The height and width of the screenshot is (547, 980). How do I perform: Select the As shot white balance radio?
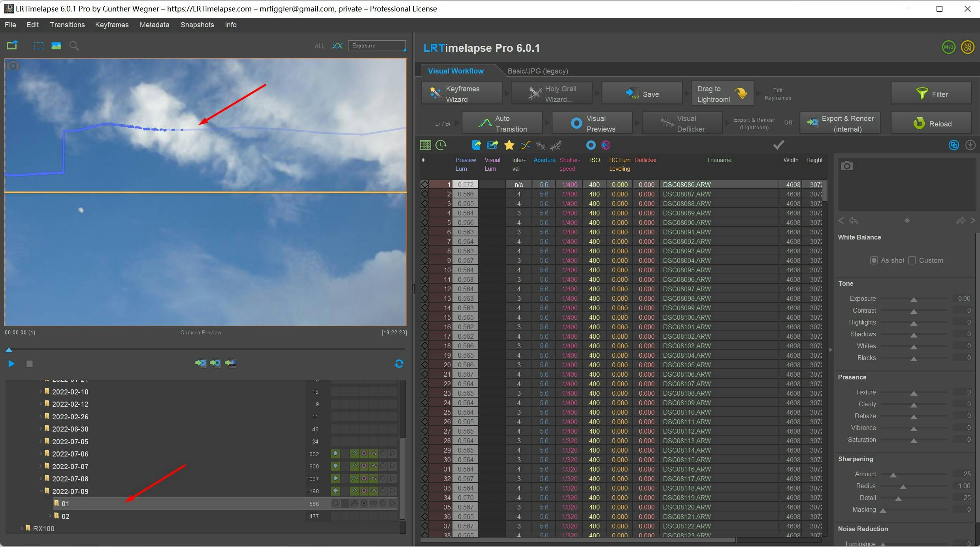point(874,260)
